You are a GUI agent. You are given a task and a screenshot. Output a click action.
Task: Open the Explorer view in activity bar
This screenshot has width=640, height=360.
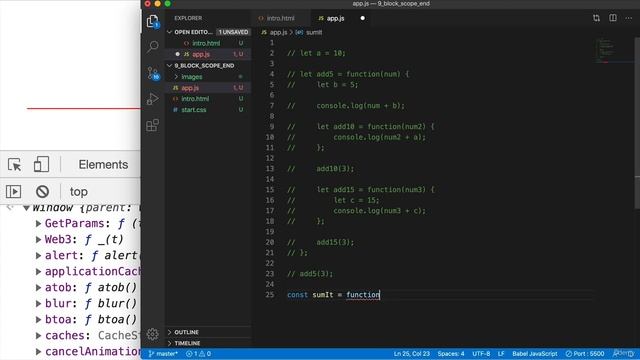click(153, 21)
